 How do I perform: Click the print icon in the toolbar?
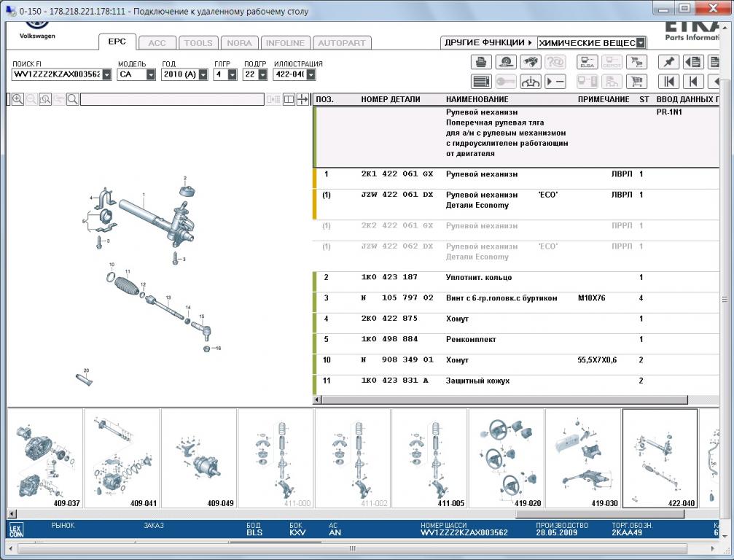point(481,62)
